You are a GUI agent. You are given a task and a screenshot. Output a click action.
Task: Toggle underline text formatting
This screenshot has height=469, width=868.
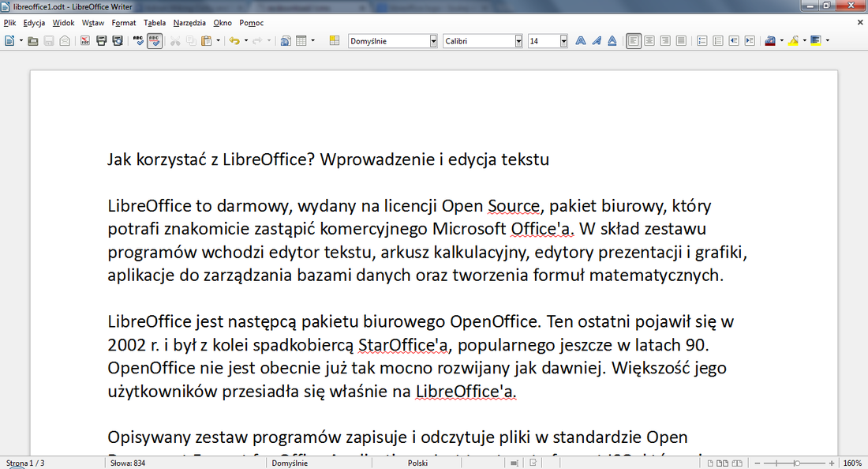point(612,40)
